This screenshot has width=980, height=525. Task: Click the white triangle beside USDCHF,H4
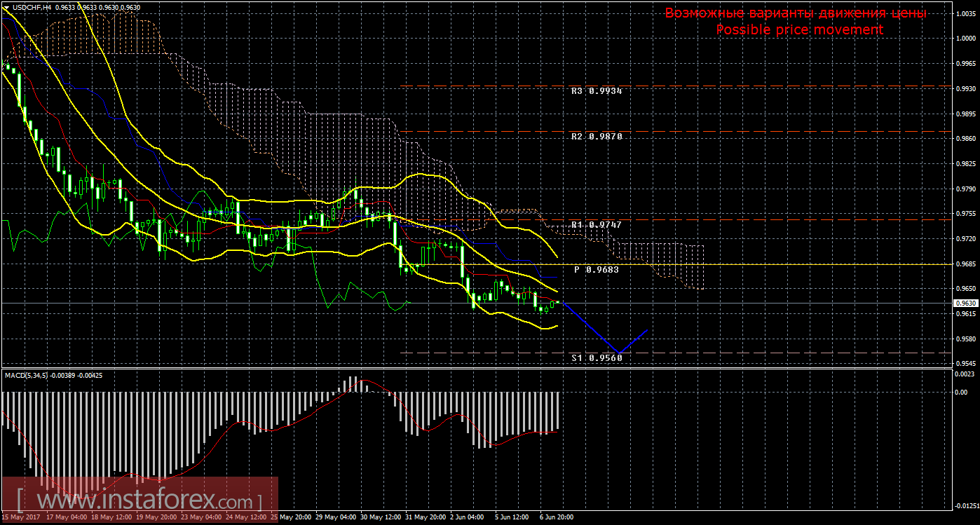pos(6,7)
